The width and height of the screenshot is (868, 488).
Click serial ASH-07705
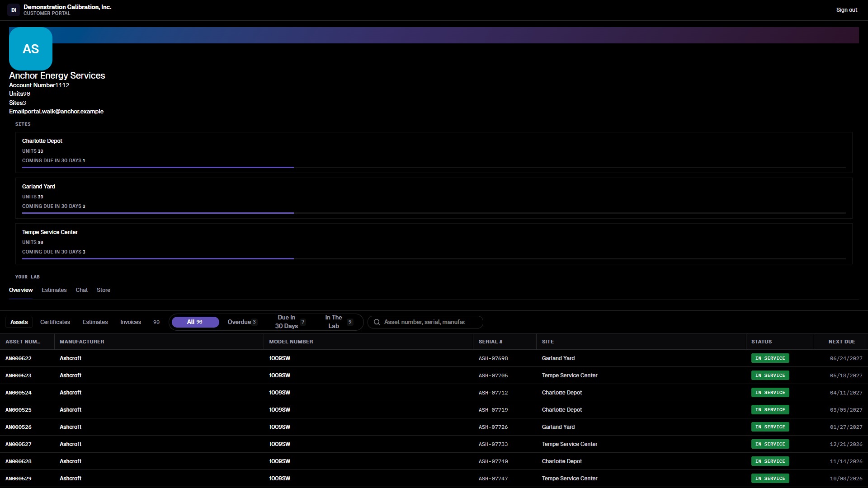(x=493, y=375)
